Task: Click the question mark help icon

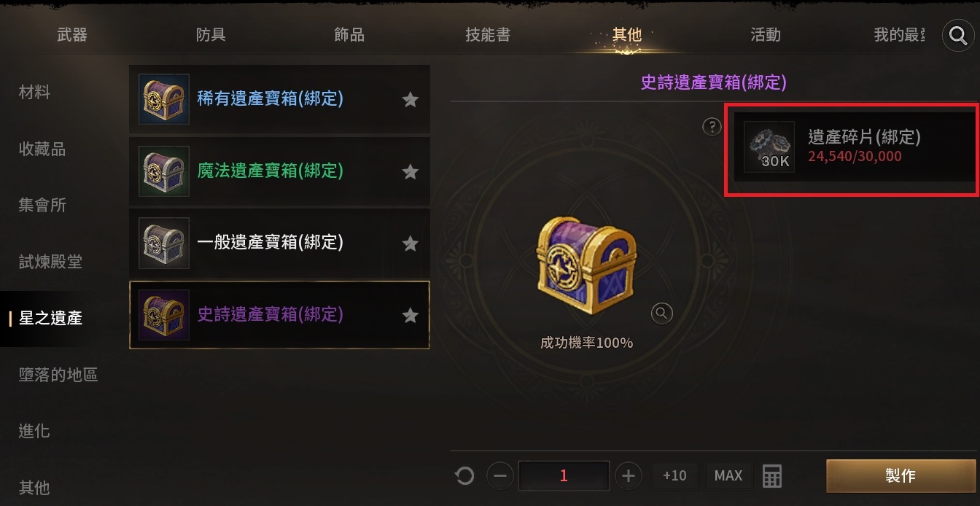Action: pyautogui.click(x=712, y=127)
